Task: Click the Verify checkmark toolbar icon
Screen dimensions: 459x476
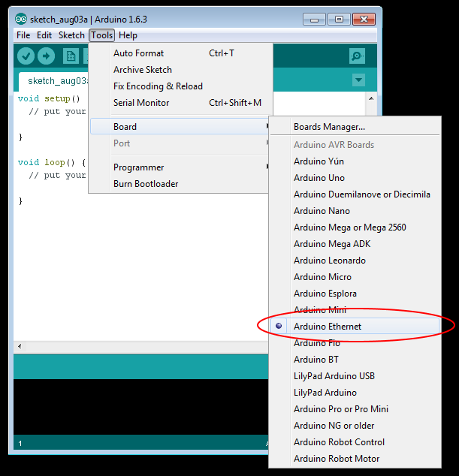Action: click(26, 56)
